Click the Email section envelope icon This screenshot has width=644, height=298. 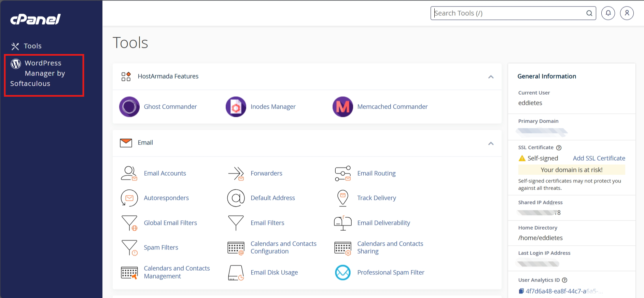click(x=126, y=143)
